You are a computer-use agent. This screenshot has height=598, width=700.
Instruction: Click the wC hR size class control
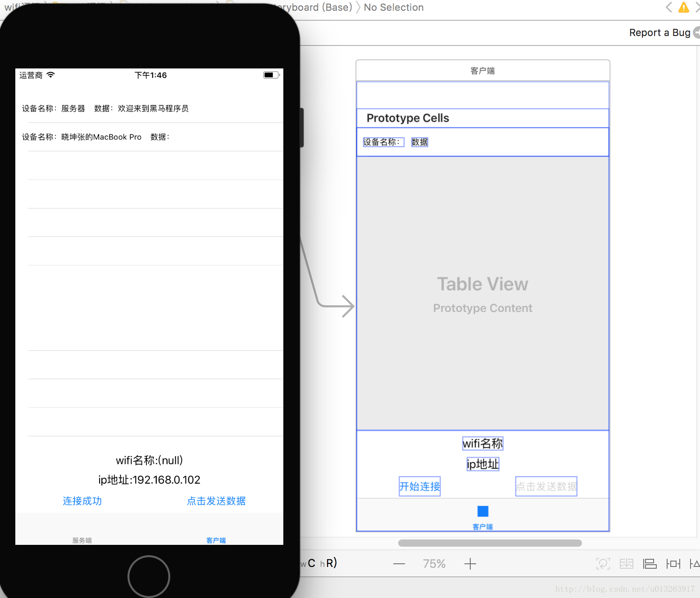click(319, 563)
